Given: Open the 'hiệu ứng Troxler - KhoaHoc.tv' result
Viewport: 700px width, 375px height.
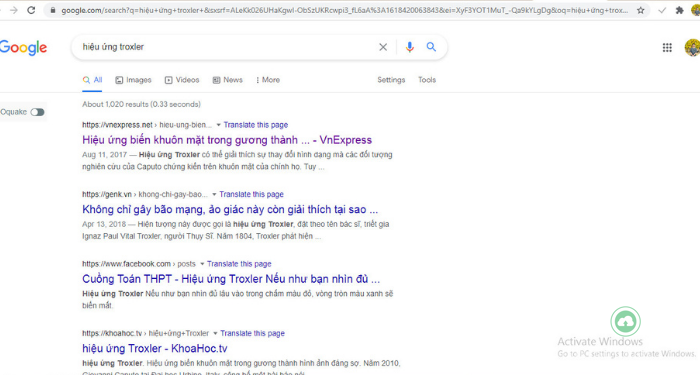Looking at the screenshot, I should click(154, 348).
